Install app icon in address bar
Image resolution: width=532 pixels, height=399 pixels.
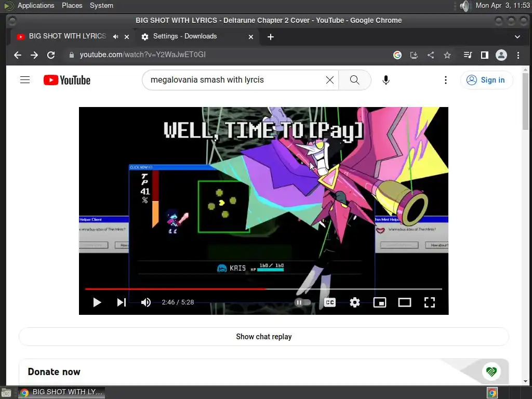[x=414, y=55]
